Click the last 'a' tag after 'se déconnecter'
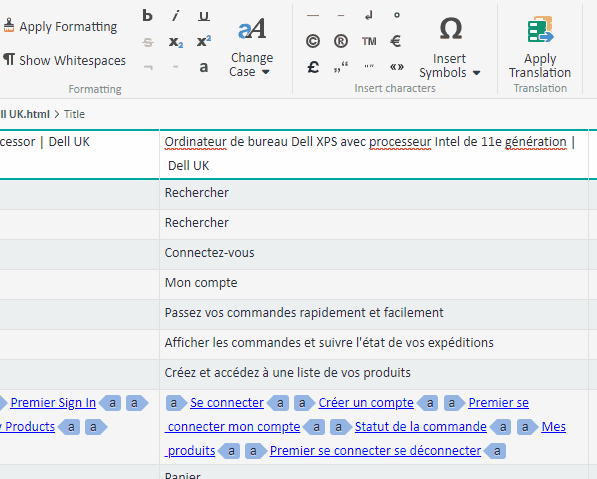597x479 pixels. click(x=495, y=451)
